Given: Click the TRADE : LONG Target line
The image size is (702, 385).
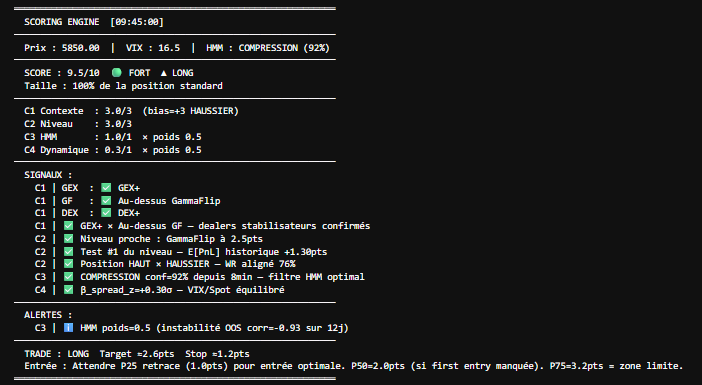Looking at the screenshot, I should [x=137, y=354].
